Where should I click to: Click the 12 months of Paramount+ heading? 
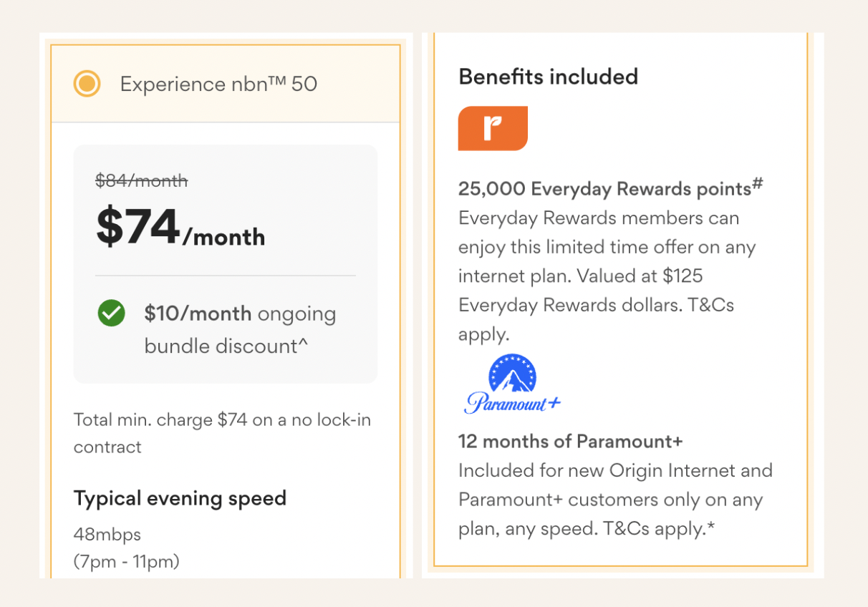point(571,441)
